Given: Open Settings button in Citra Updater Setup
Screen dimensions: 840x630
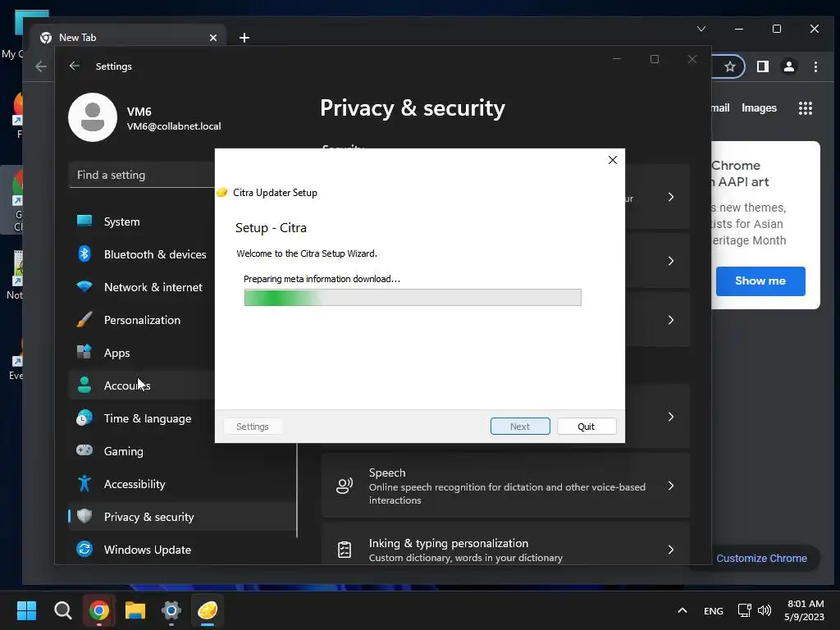Looking at the screenshot, I should (x=253, y=427).
